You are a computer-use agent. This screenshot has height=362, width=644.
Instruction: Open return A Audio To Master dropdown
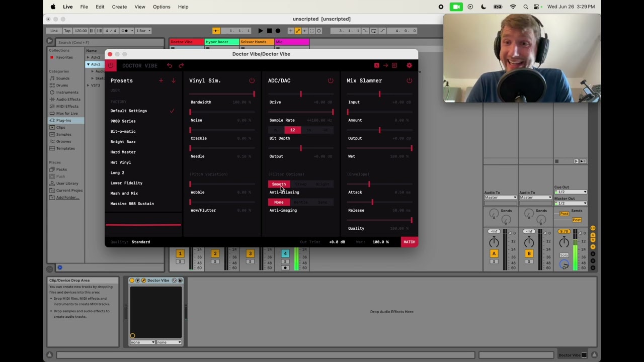coord(500,198)
